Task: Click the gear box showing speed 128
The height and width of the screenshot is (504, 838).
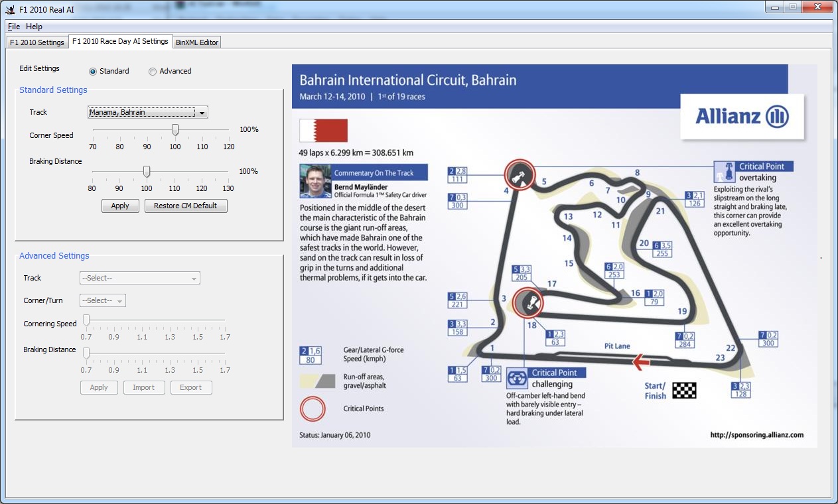Action: [742, 390]
